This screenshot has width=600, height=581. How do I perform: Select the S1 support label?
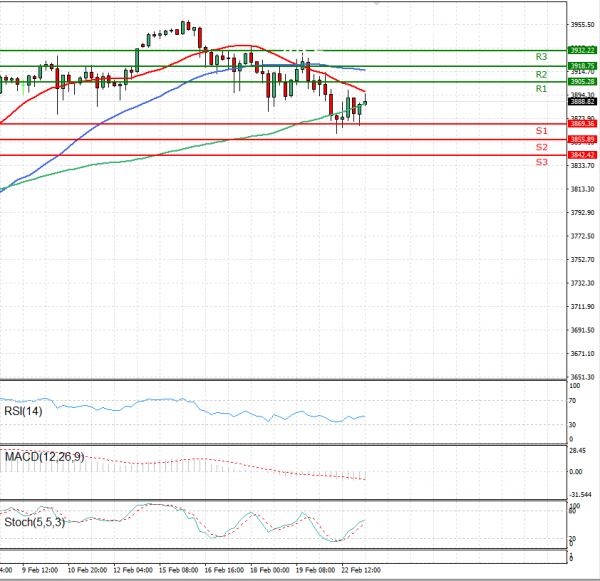coord(541,131)
